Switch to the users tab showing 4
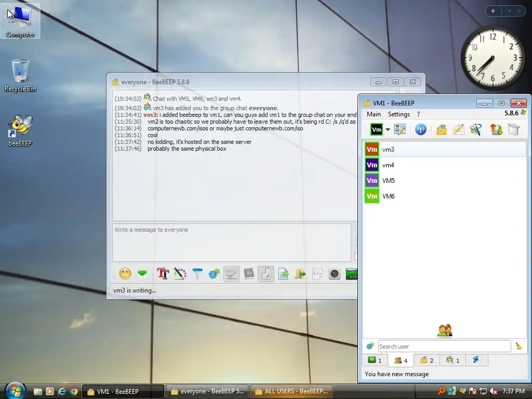 coord(401,361)
